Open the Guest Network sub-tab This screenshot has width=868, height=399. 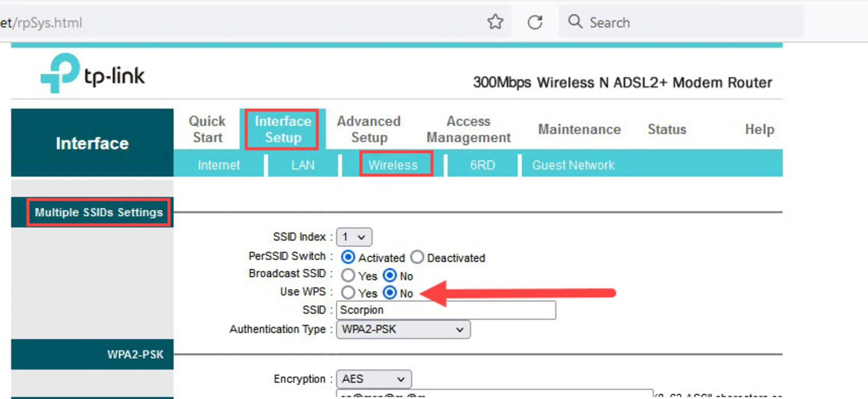[573, 165]
